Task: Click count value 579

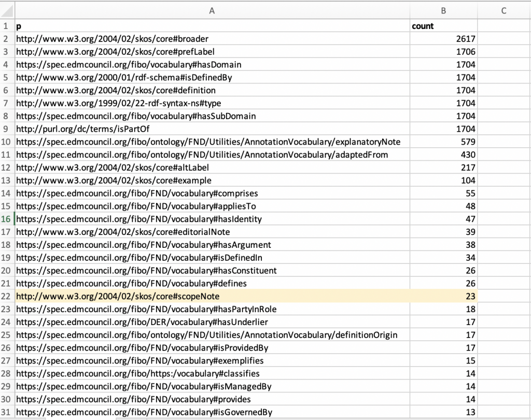Action: [444, 142]
